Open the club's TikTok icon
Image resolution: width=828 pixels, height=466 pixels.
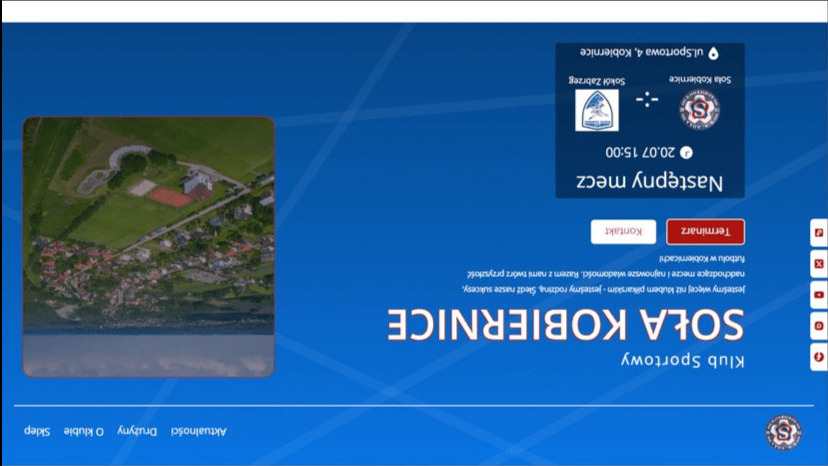818,232
